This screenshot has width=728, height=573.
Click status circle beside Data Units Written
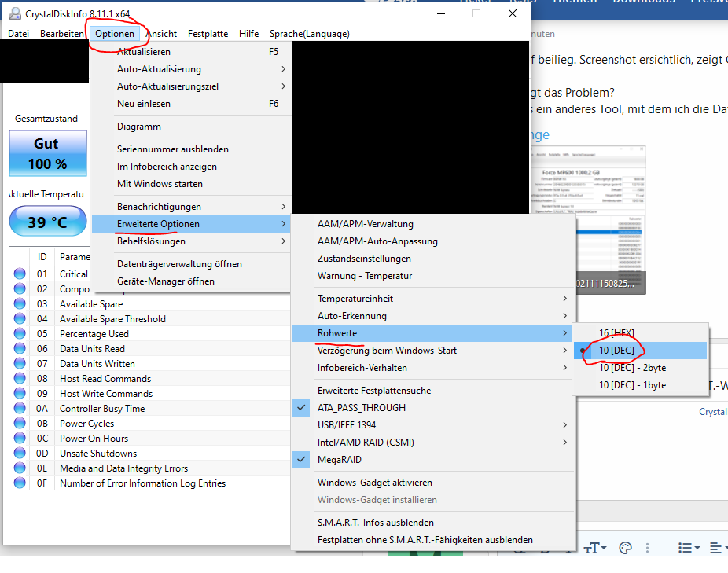click(x=20, y=364)
